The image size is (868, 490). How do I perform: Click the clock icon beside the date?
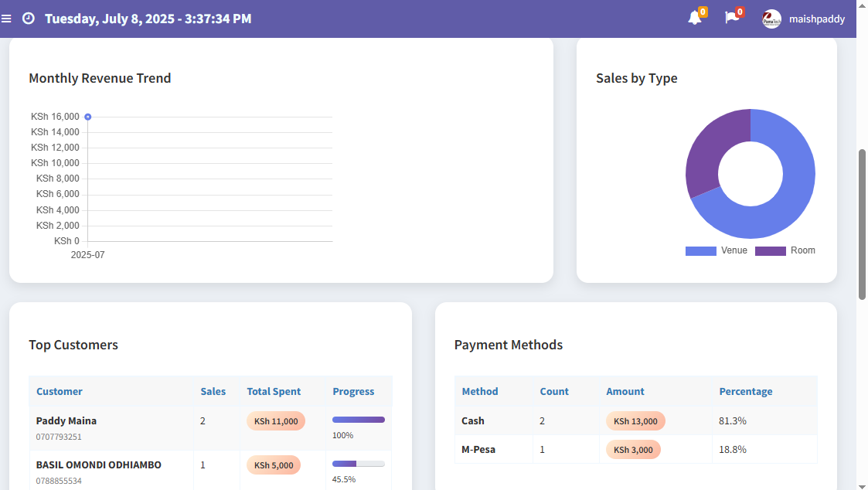pyautogui.click(x=29, y=18)
